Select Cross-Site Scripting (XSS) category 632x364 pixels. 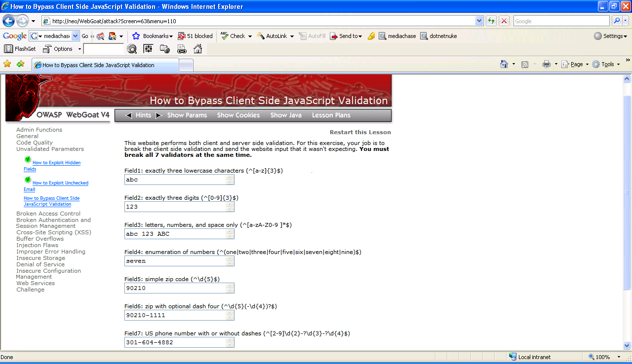coord(54,232)
